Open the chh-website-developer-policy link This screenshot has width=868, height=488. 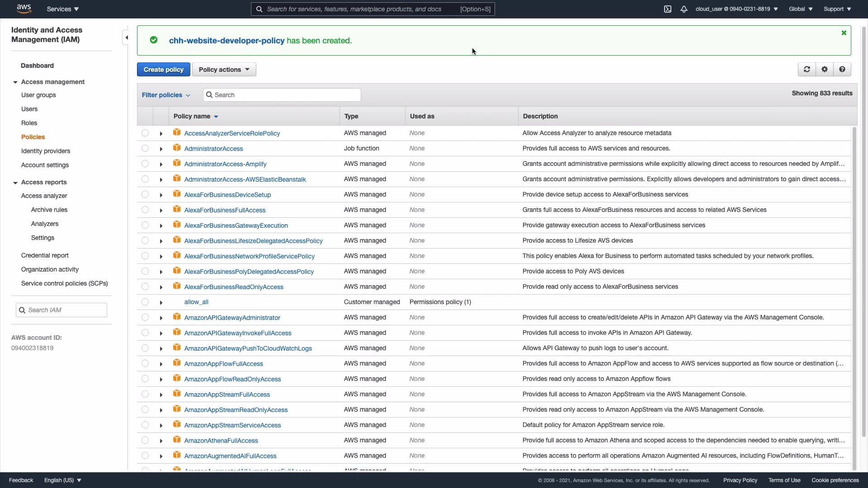226,41
